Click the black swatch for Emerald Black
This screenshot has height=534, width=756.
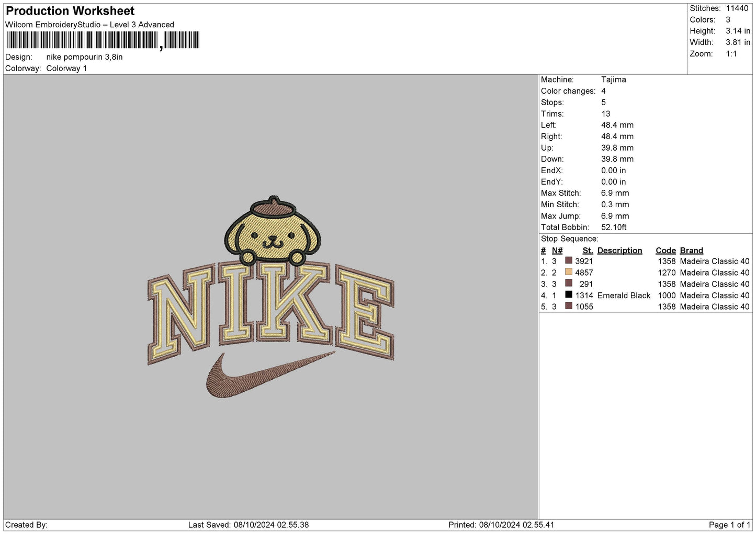pyautogui.click(x=569, y=294)
